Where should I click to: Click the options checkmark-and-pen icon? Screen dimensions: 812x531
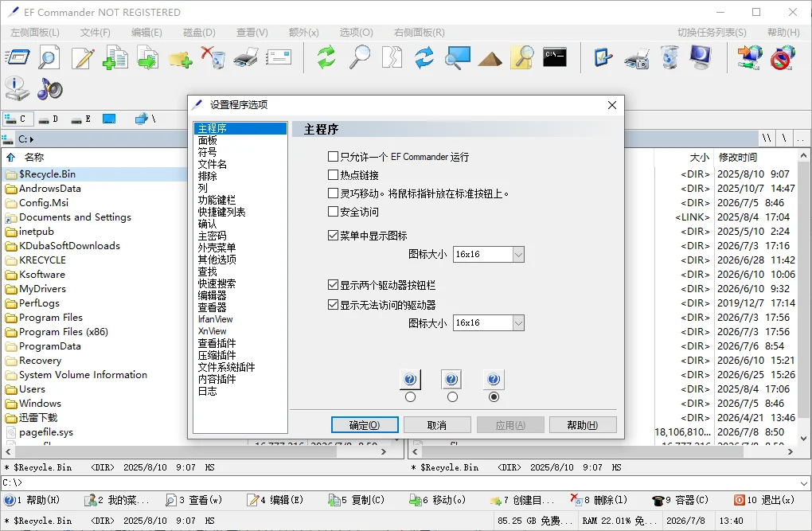[603, 57]
